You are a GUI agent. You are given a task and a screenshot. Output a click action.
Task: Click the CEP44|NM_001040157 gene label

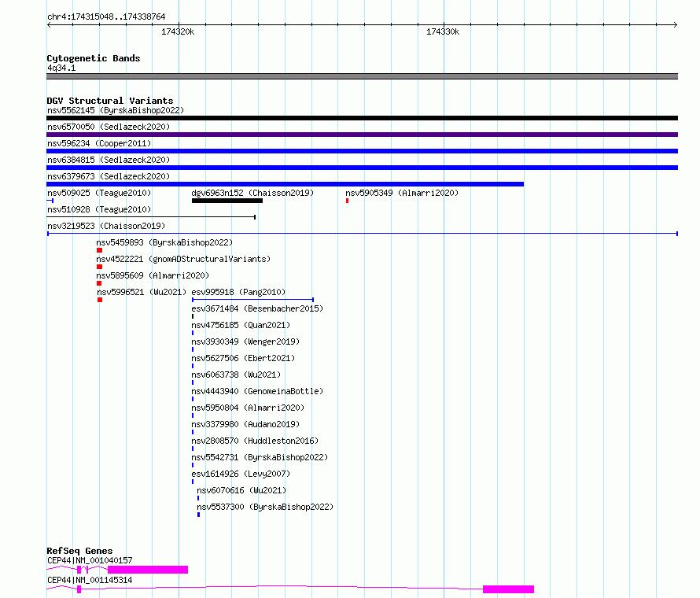pos(90,560)
